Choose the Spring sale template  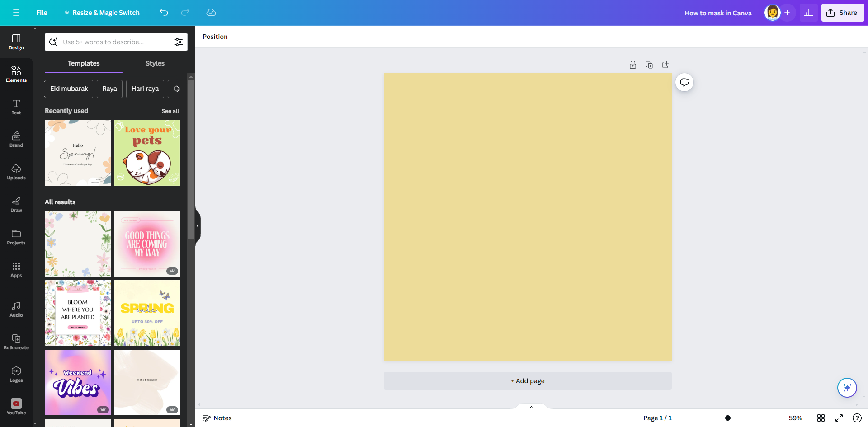coord(147,313)
